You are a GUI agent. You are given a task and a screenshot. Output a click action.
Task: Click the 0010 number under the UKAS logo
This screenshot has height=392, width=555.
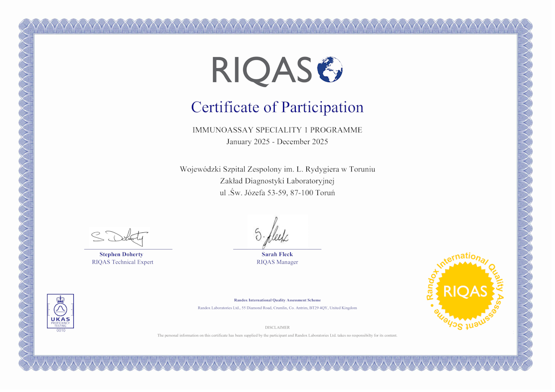(60, 330)
